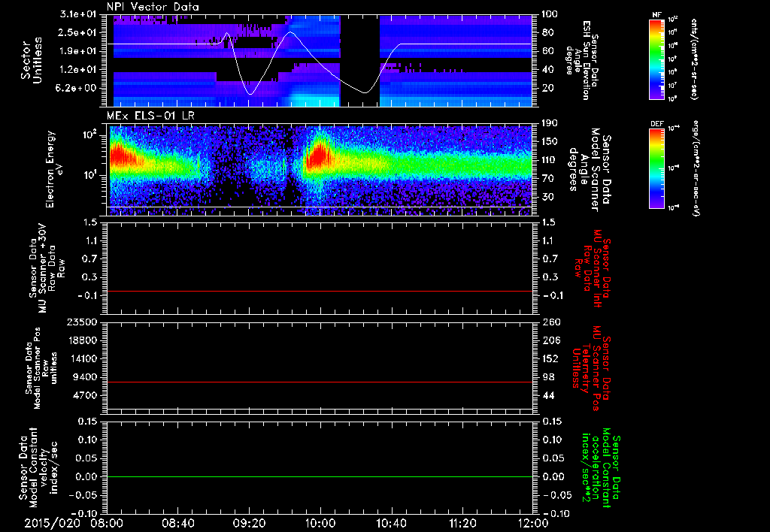Click the green line in the velocity panel

(x=320, y=477)
